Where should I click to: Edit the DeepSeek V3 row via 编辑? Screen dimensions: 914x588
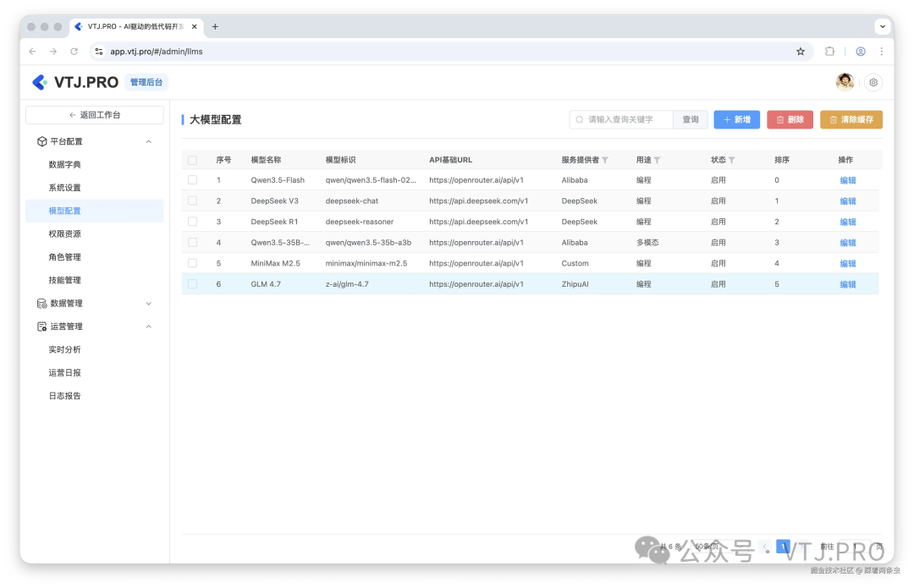[x=847, y=201]
